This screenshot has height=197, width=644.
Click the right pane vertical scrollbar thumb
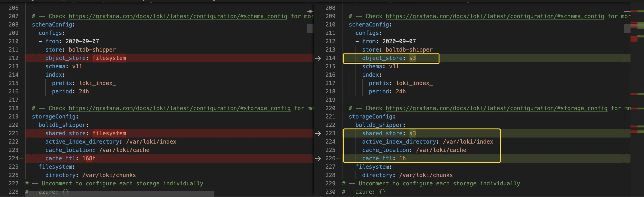pos(627,28)
